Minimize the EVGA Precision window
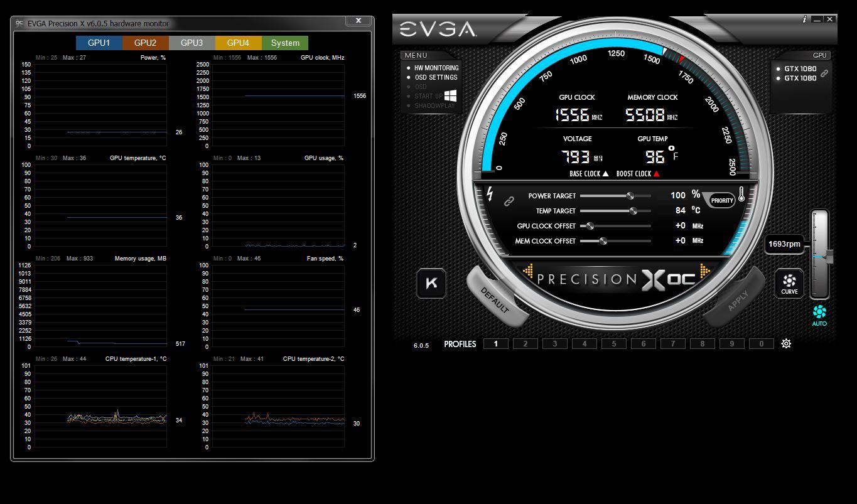 click(817, 19)
